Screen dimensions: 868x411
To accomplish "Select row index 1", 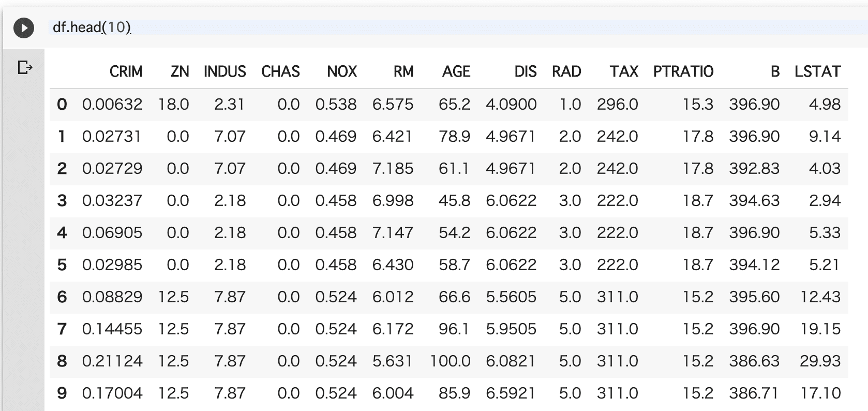I will point(62,137).
